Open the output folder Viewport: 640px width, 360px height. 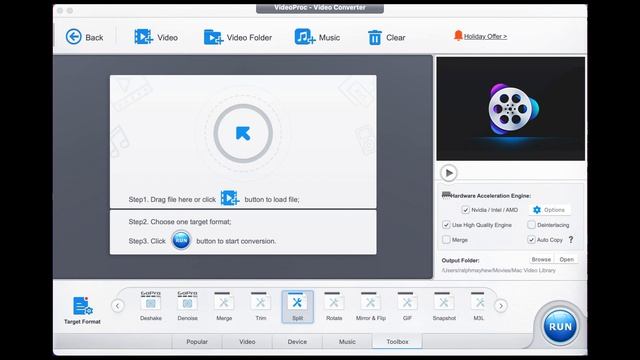pos(567,260)
